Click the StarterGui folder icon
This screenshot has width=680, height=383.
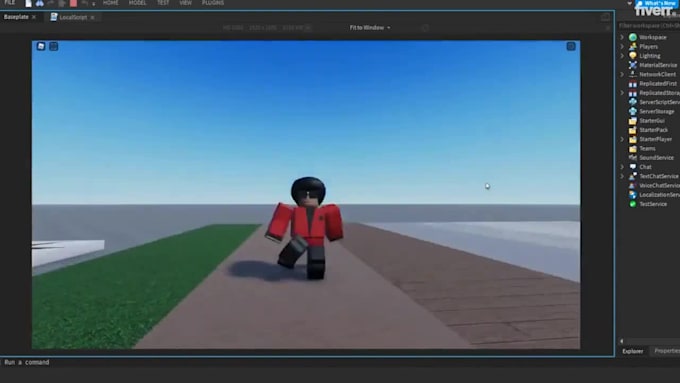tap(633, 121)
